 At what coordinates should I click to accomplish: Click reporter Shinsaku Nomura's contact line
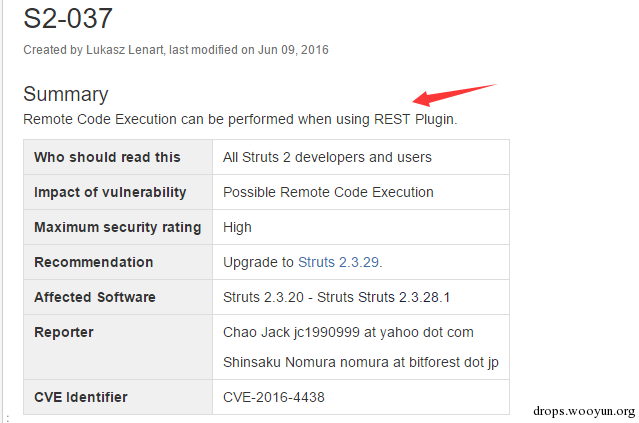coord(360,362)
